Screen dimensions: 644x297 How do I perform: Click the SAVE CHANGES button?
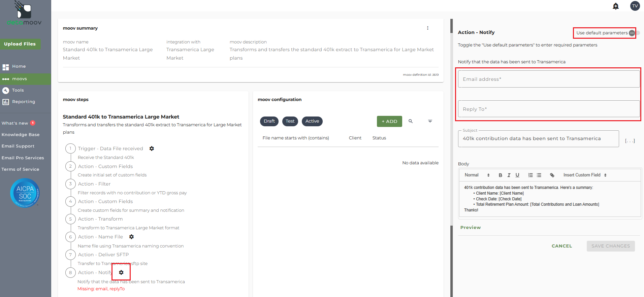(x=611, y=246)
